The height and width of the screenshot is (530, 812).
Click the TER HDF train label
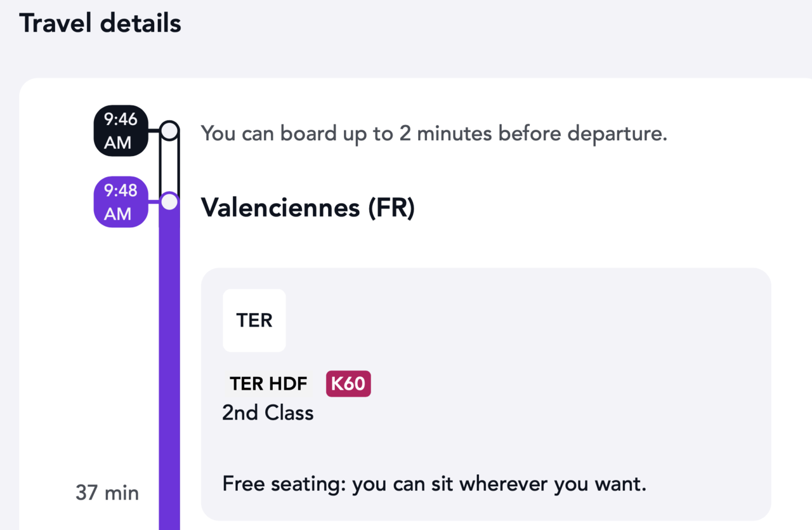coord(268,384)
